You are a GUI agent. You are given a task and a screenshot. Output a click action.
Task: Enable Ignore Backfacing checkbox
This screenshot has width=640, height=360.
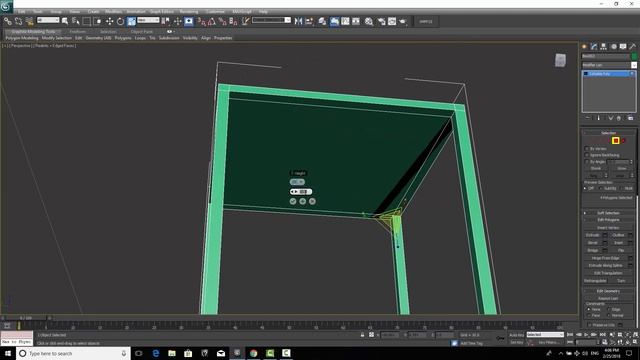(x=587, y=155)
